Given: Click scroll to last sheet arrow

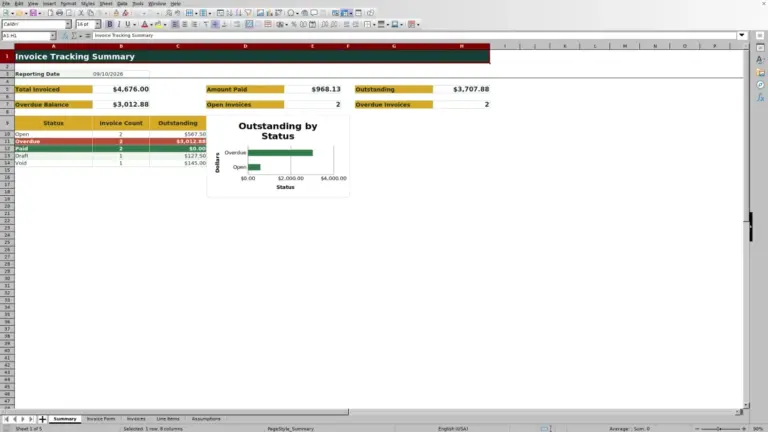Looking at the screenshot, I should [31, 419].
